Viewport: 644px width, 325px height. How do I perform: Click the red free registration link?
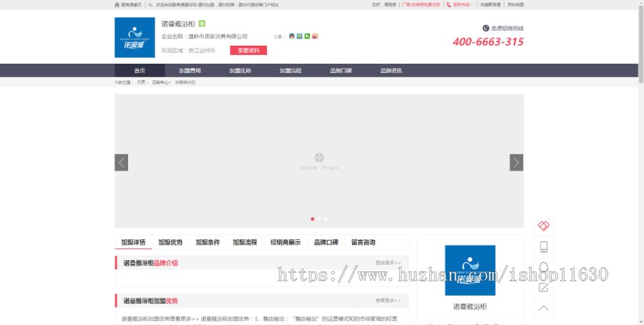point(421,5)
